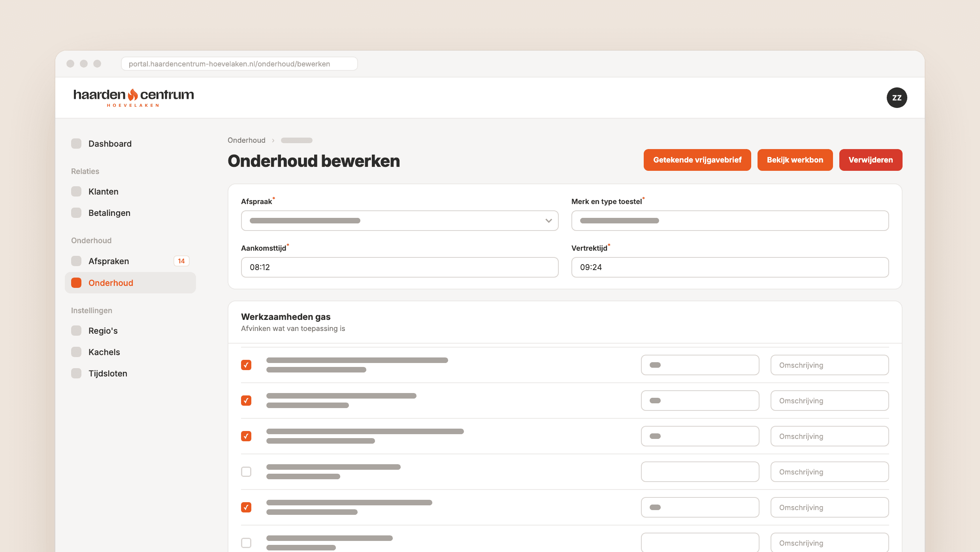Click the Kachels sidebar icon
The image size is (980, 552).
(x=76, y=352)
